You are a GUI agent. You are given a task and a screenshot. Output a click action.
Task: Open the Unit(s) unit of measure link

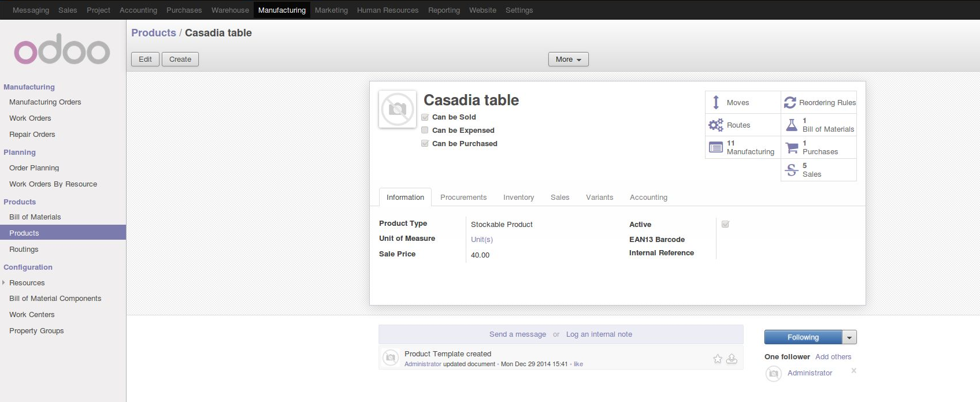pos(482,240)
